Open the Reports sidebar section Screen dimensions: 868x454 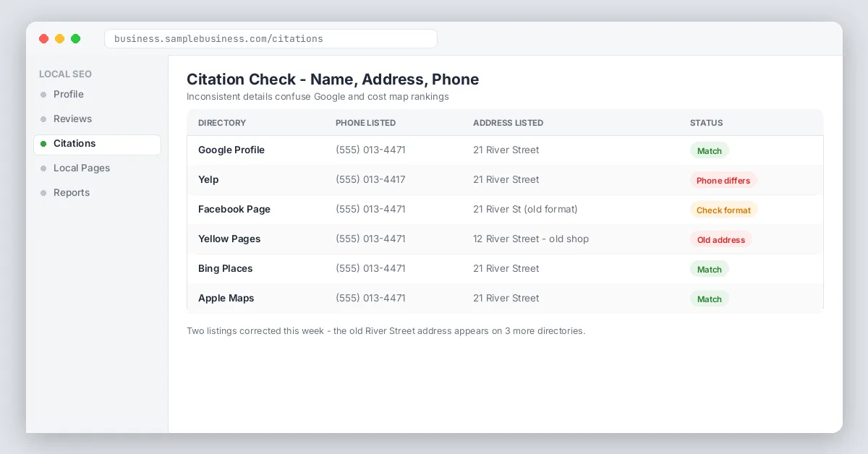(97, 193)
